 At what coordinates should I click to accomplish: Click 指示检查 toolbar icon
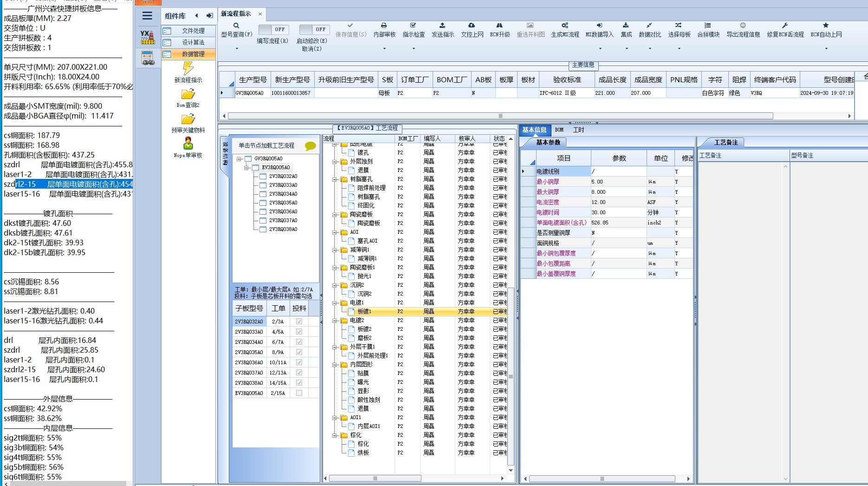point(413,26)
